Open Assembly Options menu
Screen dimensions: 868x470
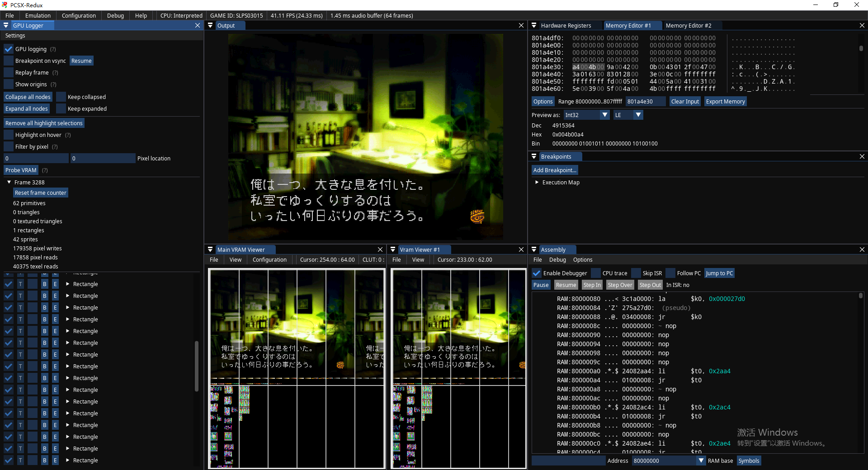tap(583, 260)
